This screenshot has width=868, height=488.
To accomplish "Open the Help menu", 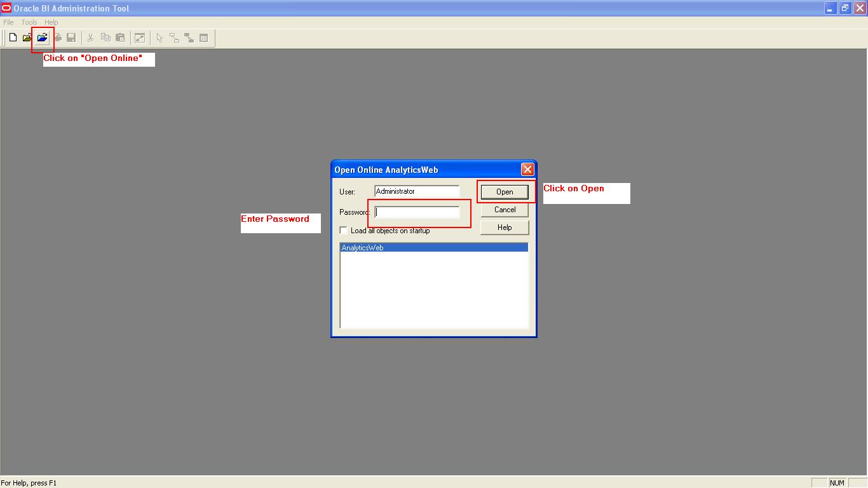I will click(x=51, y=22).
